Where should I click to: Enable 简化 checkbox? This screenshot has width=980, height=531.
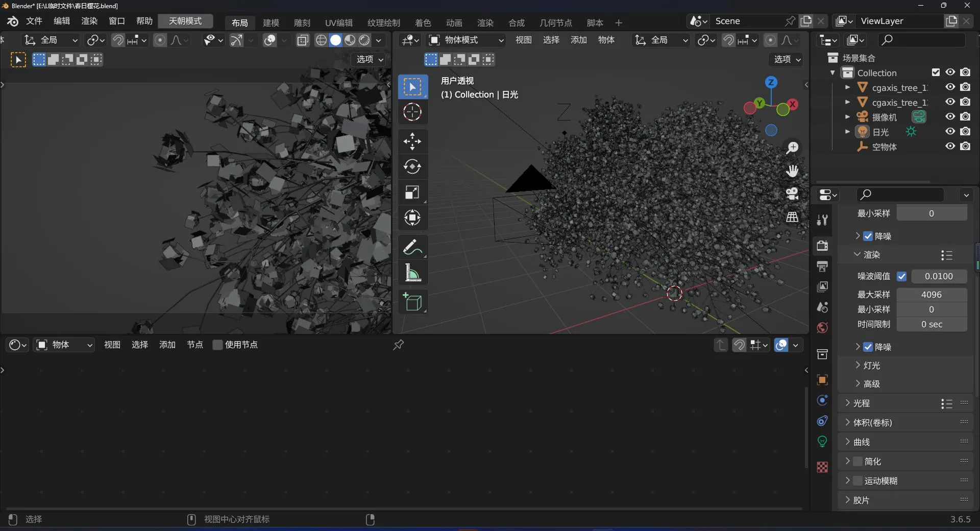(x=857, y=462)
